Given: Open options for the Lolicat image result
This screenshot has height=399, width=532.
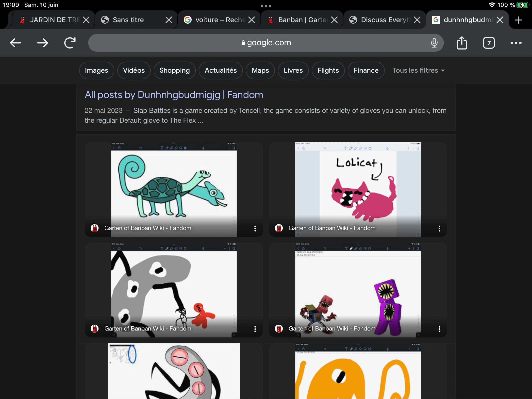Looking at the screenshot, I should coord(439,228).
